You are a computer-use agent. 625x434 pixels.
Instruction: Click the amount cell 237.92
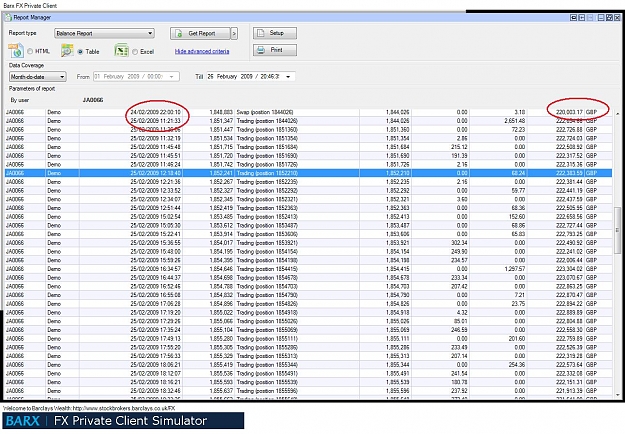point(459,391)
